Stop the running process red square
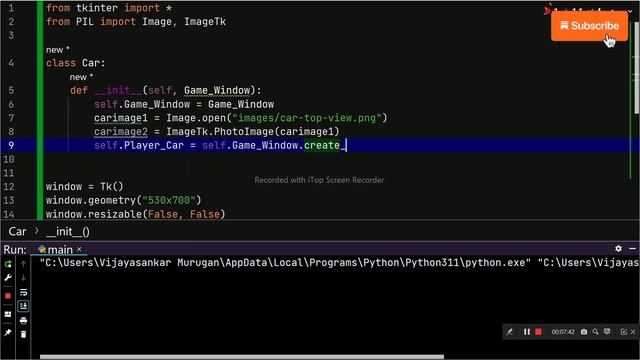 8,296
